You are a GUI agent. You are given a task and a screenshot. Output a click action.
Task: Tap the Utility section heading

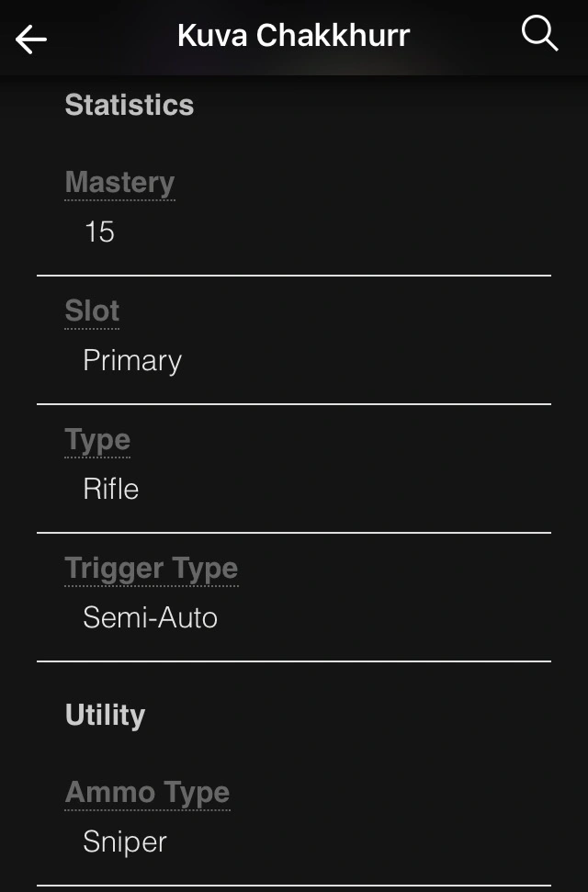click(x=105, y=715)
